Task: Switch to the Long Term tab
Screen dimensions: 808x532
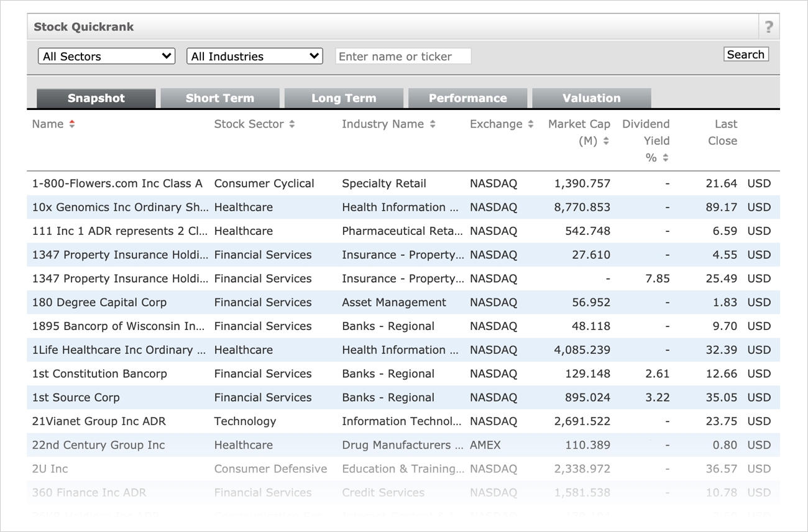Action: (344, 98)
